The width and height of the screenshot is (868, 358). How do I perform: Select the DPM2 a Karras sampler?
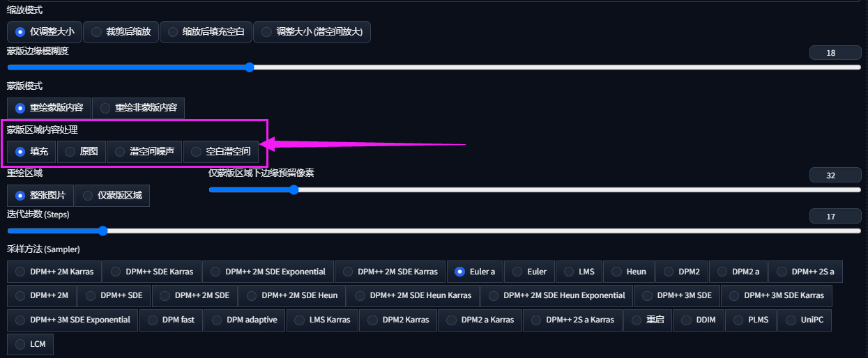(x=480, y=320)
